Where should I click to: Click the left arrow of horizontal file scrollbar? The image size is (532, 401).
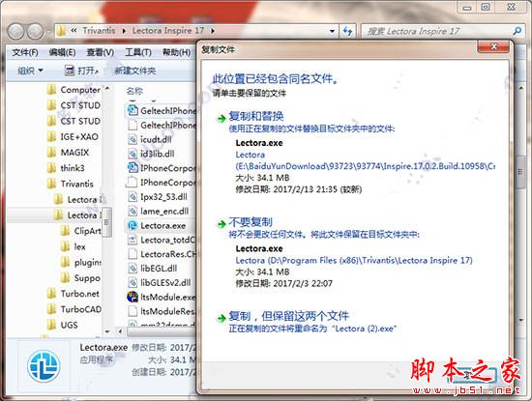120,330
